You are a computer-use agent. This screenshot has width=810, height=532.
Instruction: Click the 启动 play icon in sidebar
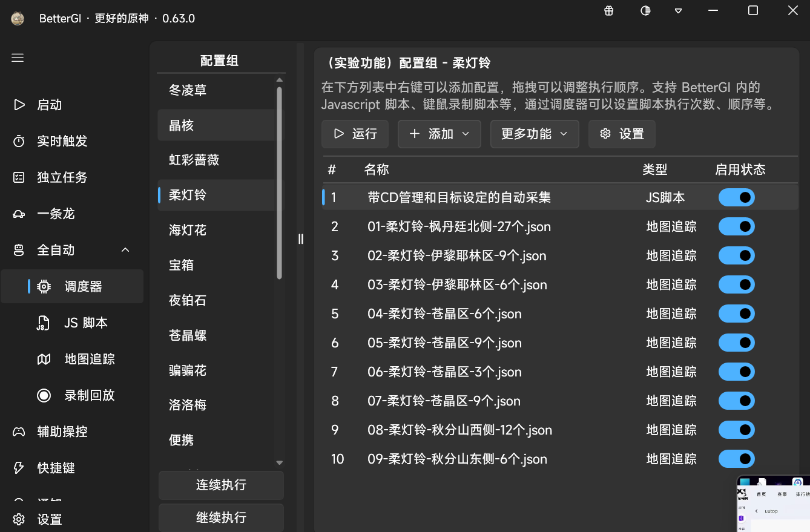(19, 105)
